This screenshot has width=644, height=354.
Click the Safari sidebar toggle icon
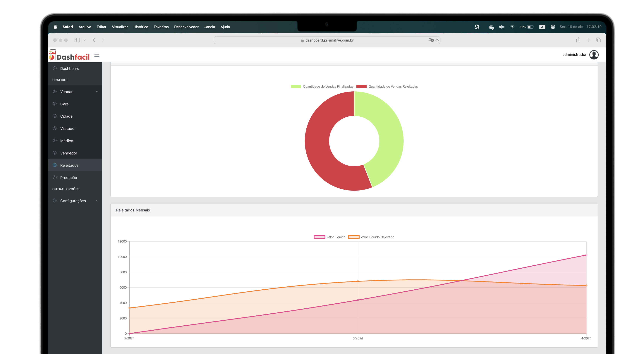point(77,40)
